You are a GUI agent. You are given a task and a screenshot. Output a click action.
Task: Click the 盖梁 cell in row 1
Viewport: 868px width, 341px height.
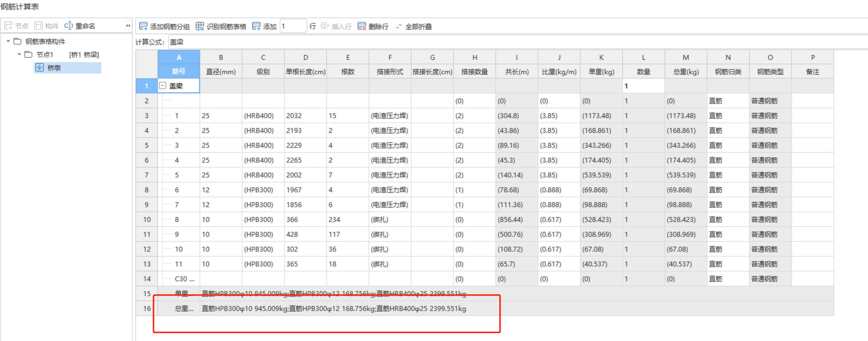coord(179,86)
